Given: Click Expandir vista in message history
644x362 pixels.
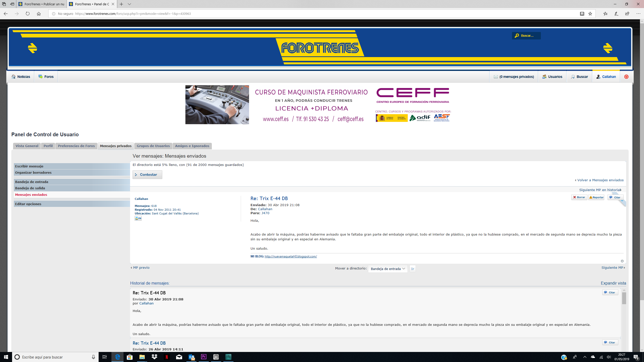Looking at the screenshot, I should coord(613,283).
